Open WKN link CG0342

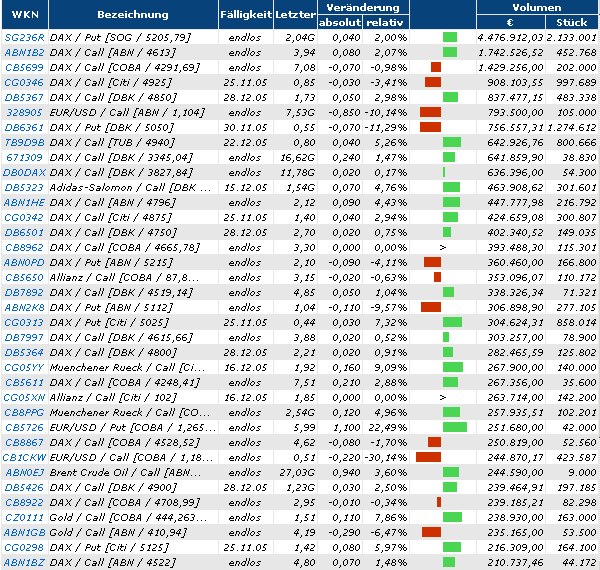(24, 218)
